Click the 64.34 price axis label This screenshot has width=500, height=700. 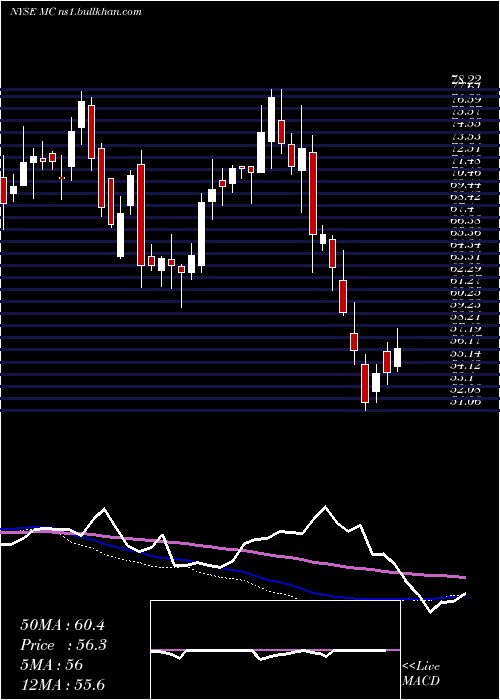click(466, 245)
